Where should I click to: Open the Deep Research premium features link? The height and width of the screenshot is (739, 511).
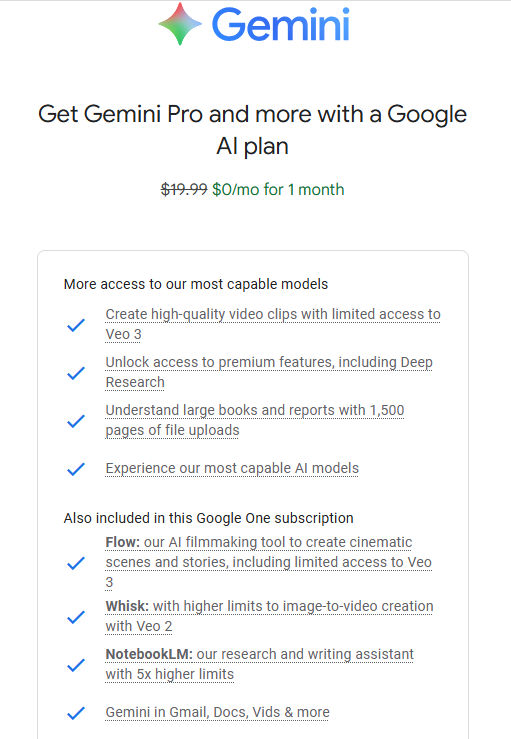click(269, 372)
